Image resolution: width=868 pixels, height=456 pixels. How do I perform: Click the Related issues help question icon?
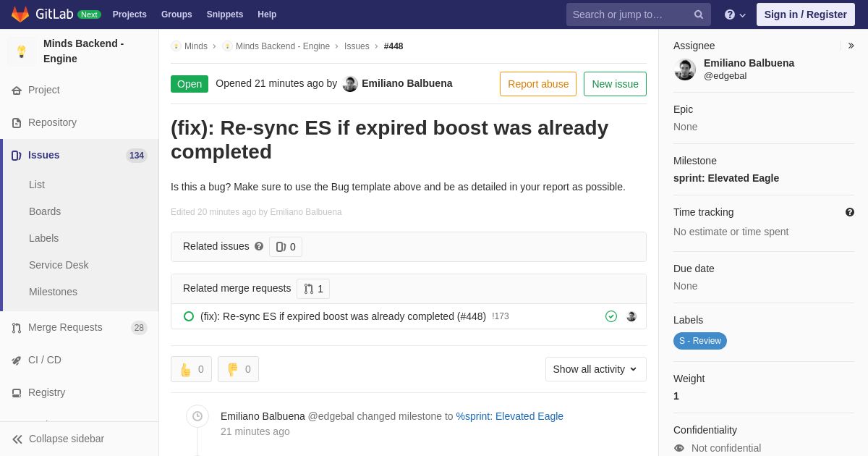click(259, 246)
